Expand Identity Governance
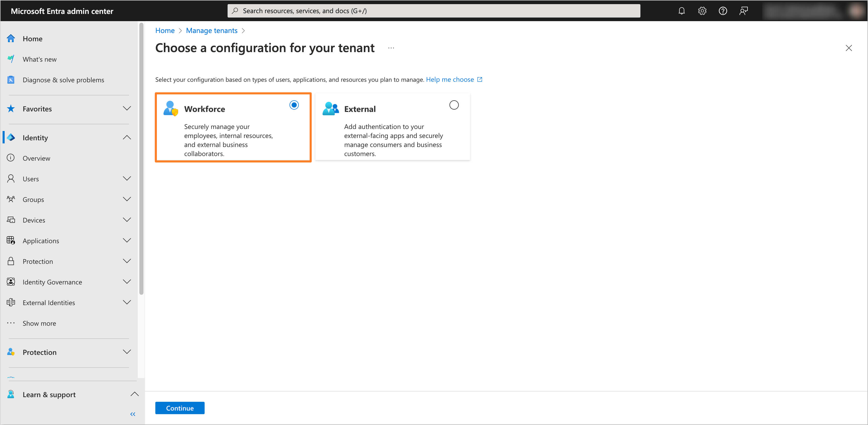This screenshot has height=425, width=868. coord(127,282)
